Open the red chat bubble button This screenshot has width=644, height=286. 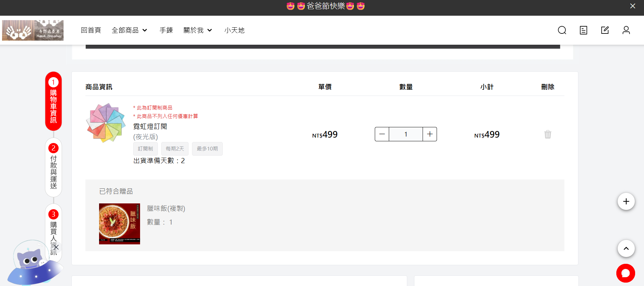click(x=626, y=273)
